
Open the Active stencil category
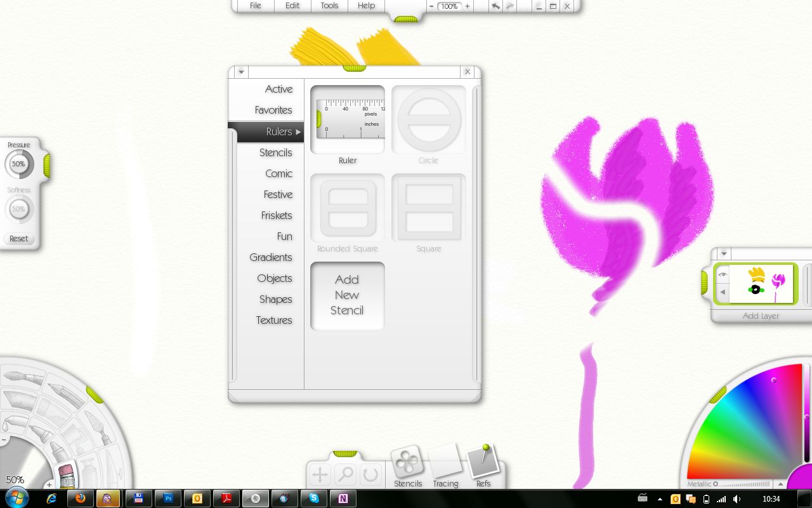pyautogui.click(x=278, y=89)
